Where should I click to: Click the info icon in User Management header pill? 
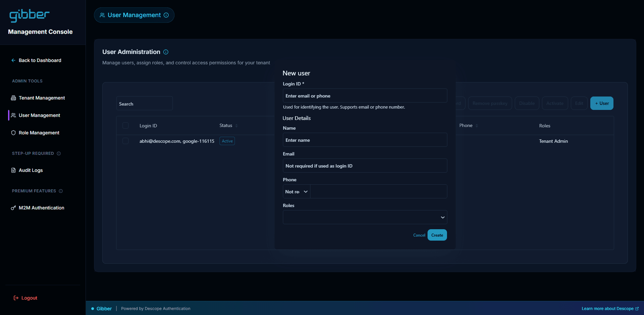[x=166, y=15]
